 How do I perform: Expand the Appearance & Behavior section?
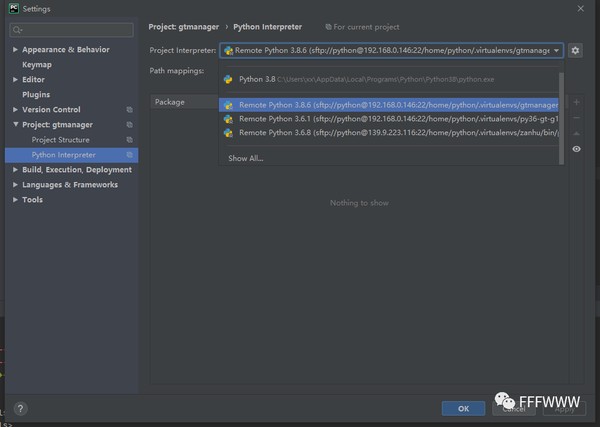coord(15,49)
